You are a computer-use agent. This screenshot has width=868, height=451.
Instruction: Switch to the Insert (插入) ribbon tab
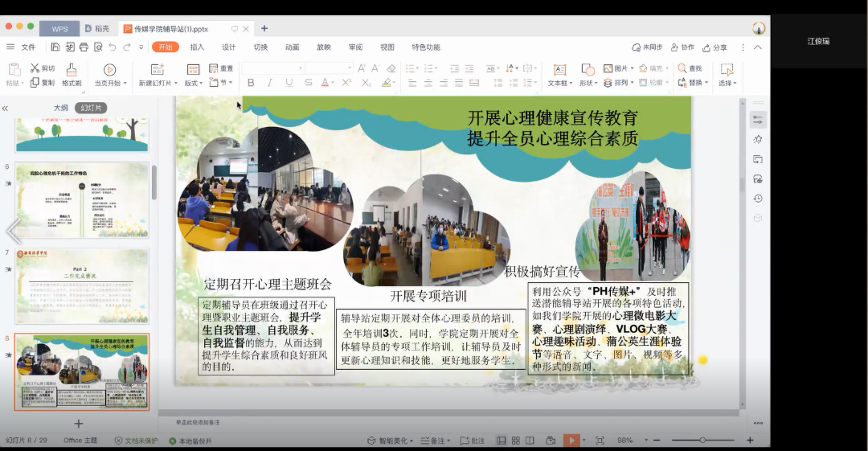point(197,47)
